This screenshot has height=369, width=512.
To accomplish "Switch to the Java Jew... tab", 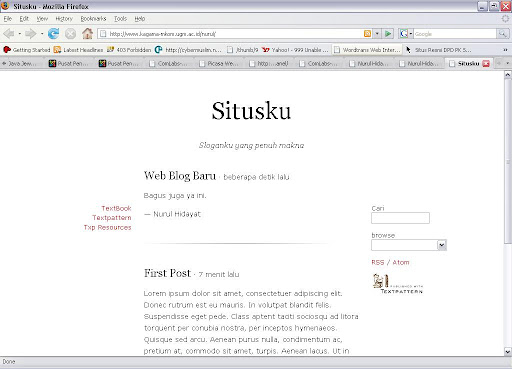I will click(x=22, y=63).
